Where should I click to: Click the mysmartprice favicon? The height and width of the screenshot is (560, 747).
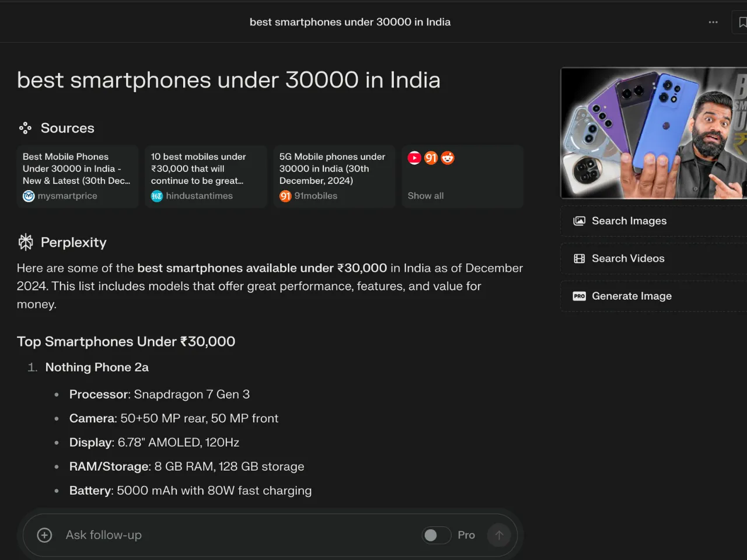29,196
